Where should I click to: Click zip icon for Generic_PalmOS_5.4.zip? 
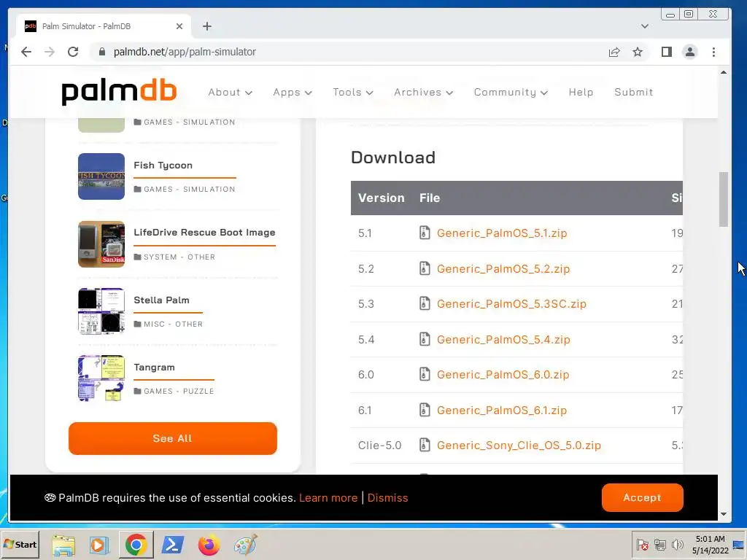point(425,340)
